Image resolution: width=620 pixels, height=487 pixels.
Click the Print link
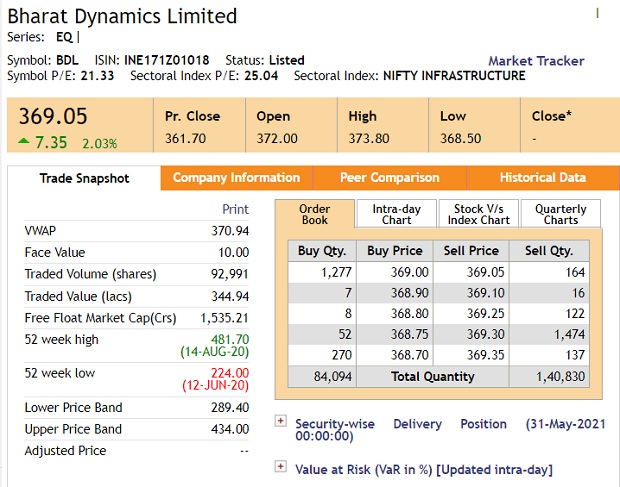[235, 209]
